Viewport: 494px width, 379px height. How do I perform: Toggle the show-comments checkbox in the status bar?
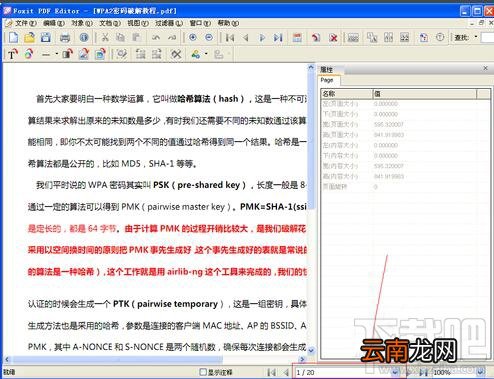tap(203, 372)
